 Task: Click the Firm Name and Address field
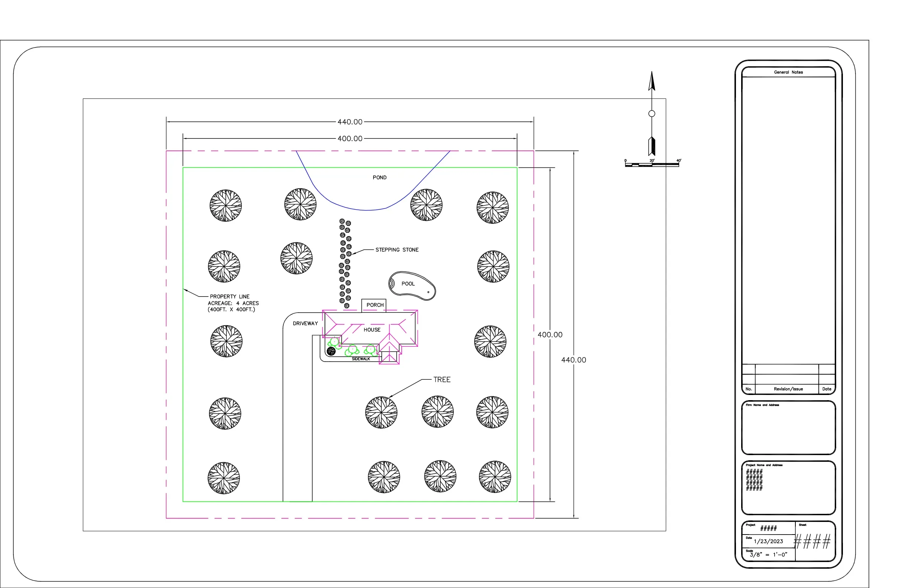[788, 428]
